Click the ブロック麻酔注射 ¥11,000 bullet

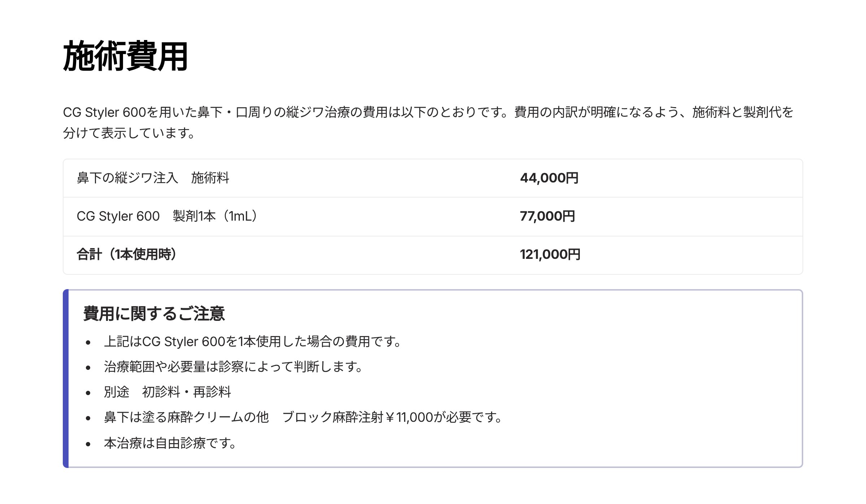[303, 417]
